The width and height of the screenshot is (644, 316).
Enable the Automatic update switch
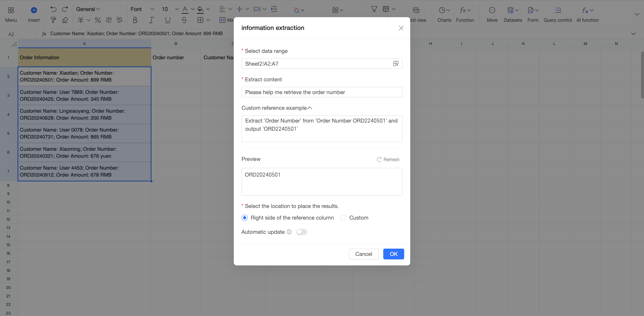pyautogui.click(x=302, y=232)
